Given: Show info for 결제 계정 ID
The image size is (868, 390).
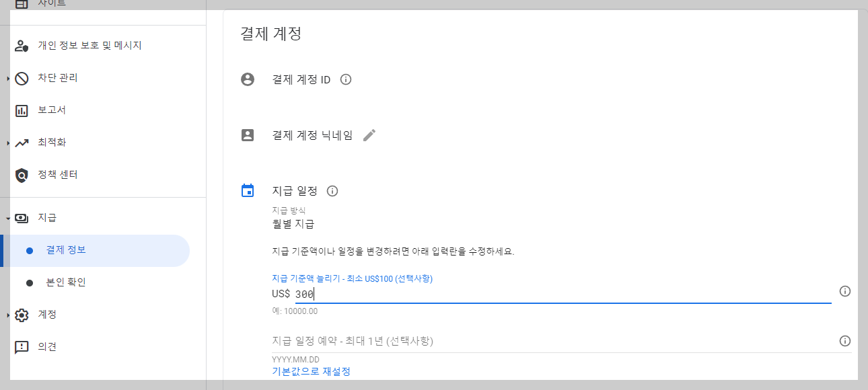Looking at the screenshot, I should (346, 79).
